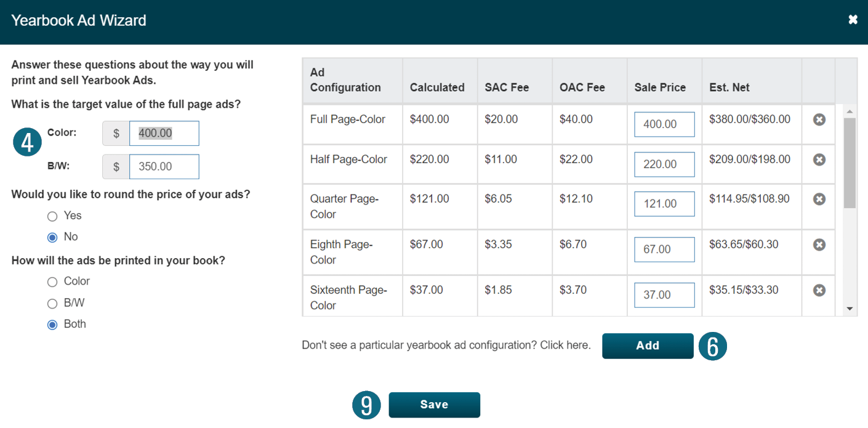Image resolution: width=868 pixels, height=428 pixels.
Task: Delete the Half Page-Color configuration
Action: click(x=819, y=159)
